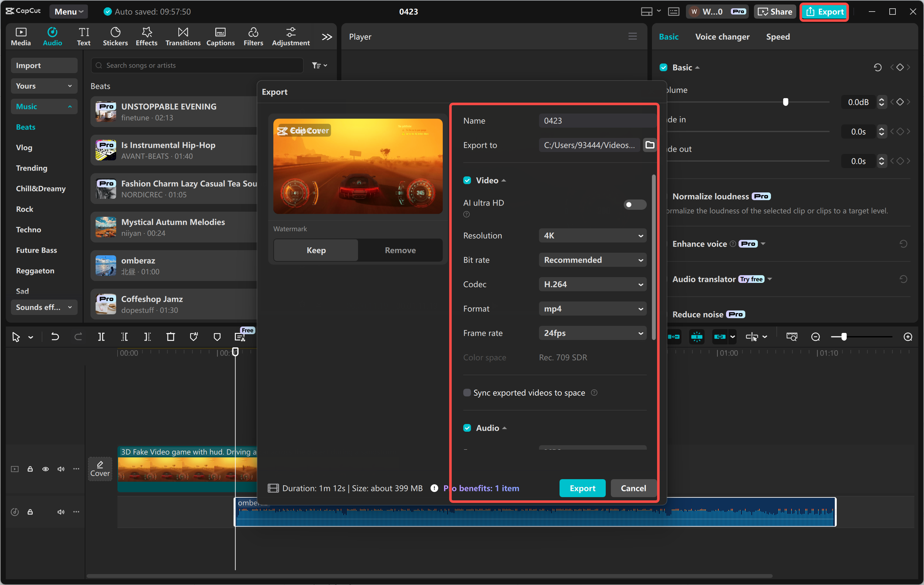Click the Delete left part icon

pos(124,336)
